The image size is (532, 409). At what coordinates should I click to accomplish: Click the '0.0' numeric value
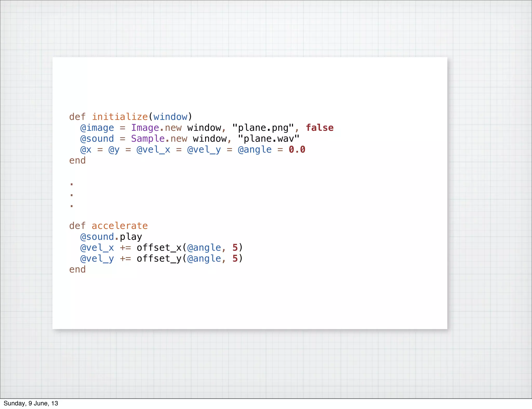click(297, 150)
